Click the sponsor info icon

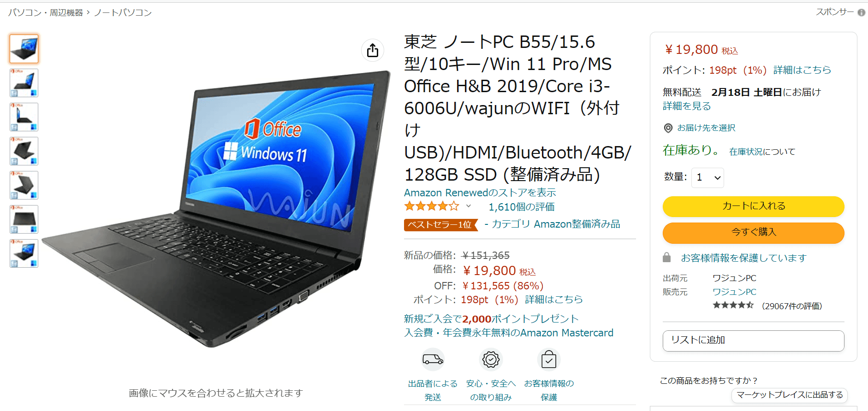861,13
